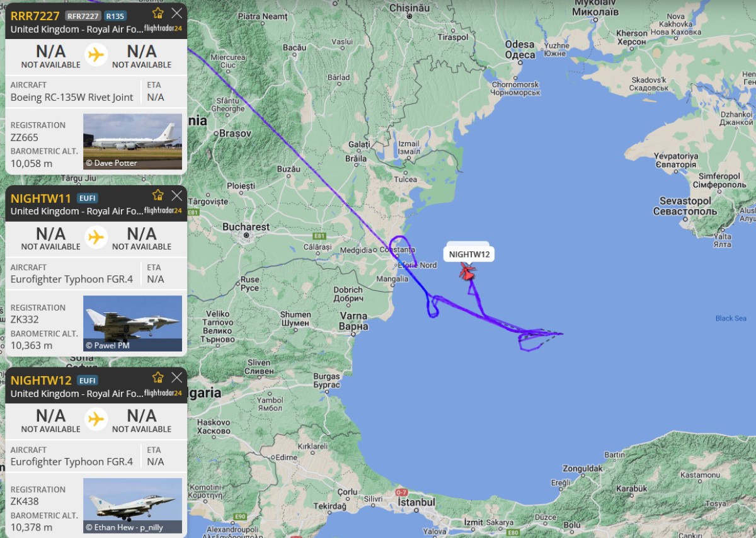Open the Typhoon ZK332 aircraft photo

tap(132, 323)
